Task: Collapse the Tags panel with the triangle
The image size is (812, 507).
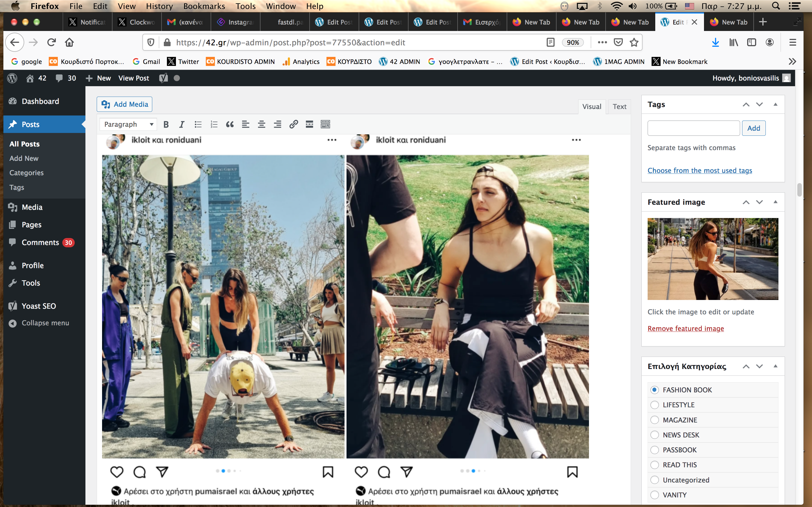Action: [x=775, y=104]
